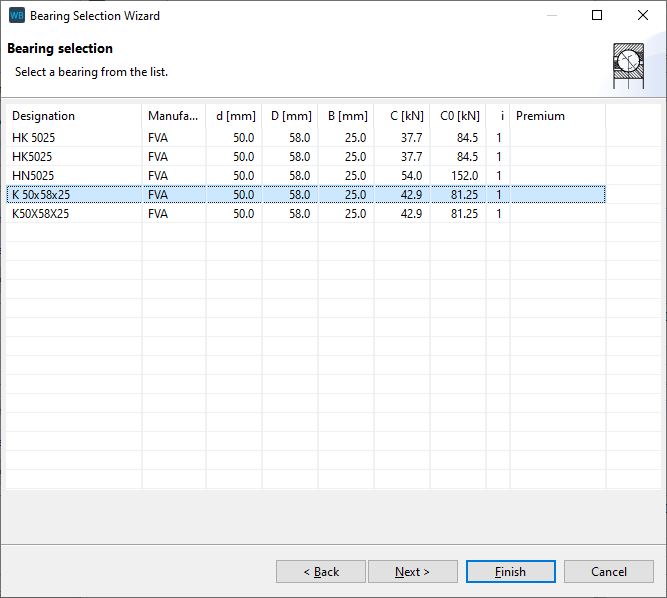Sort by Manufacturer column header

173,116
